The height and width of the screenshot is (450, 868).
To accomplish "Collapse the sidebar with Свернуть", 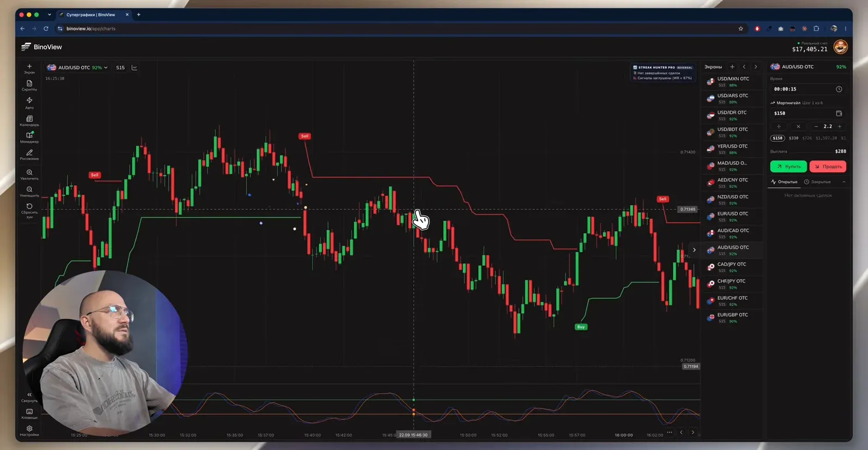I will click(29, 397).
